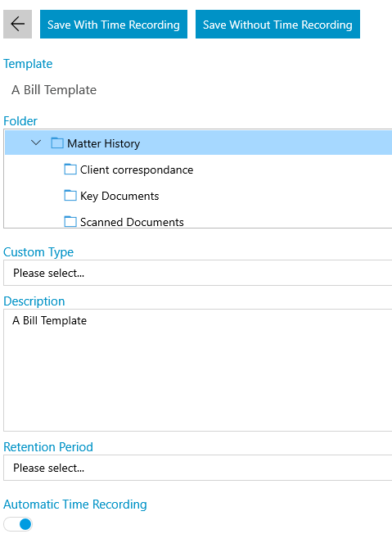The height and width of the screenshot is (543, 392).
Task: Click into the Description text area
Action: (x=197, y=370)
